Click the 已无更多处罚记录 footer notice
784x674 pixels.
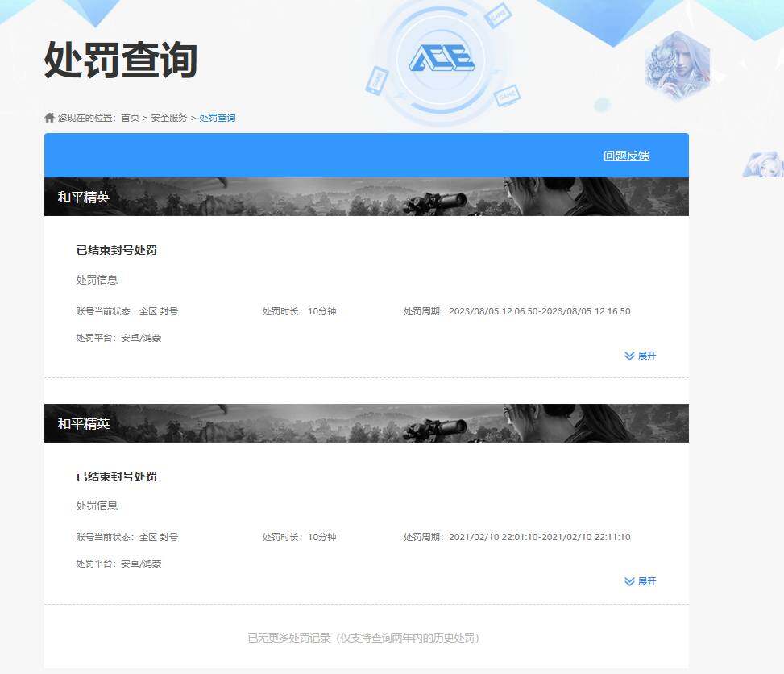tap(363, 638)
